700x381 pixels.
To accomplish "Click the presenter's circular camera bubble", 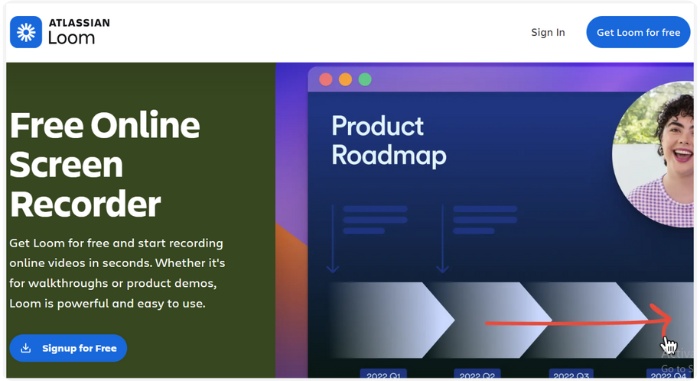I will coord(653,154).
